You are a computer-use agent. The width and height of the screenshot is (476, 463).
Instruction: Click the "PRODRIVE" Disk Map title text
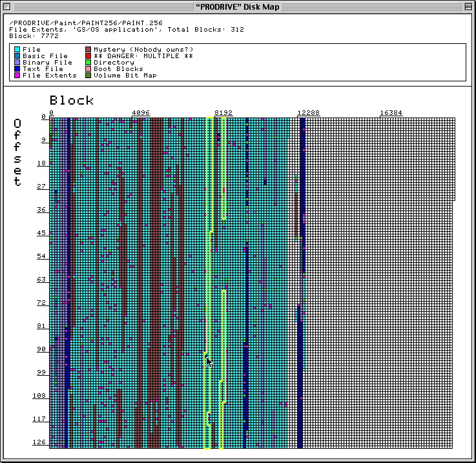pyautogui.click(x=238, y=7)
